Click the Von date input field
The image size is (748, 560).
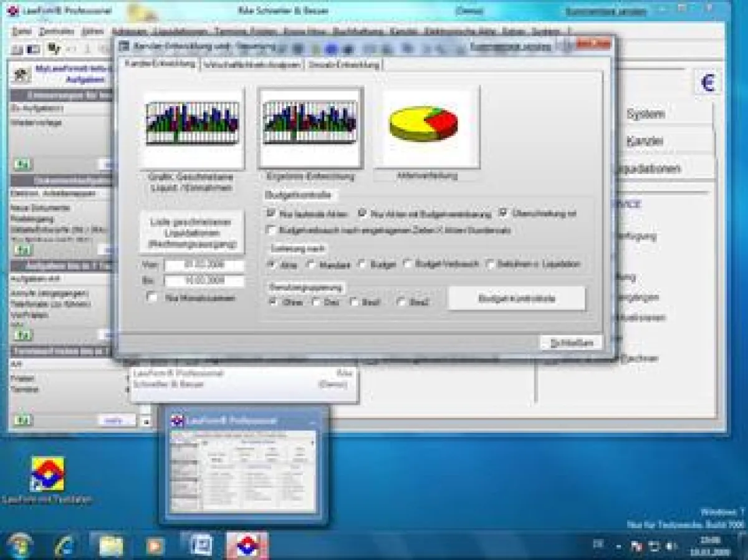(x=206, y=266)
